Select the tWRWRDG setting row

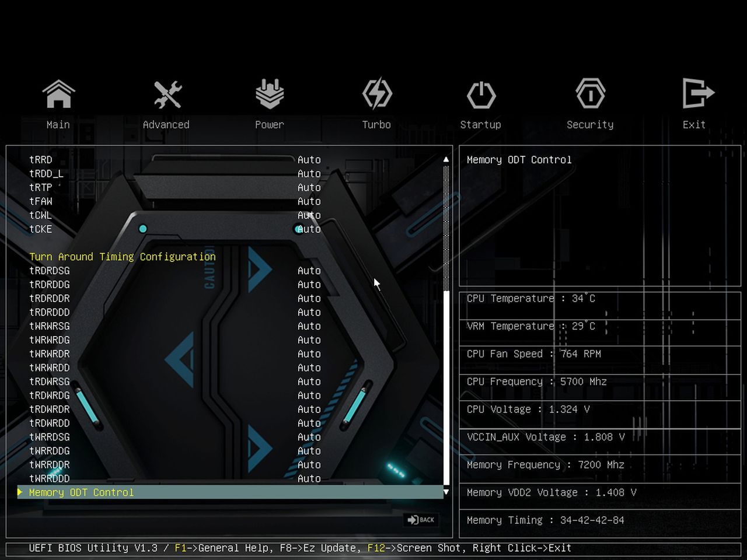click(x=231, y=340)
